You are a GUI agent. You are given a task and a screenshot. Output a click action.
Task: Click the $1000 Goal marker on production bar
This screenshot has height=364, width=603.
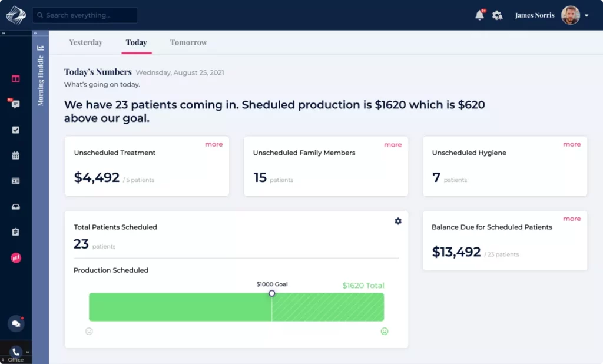pos(271,293)
